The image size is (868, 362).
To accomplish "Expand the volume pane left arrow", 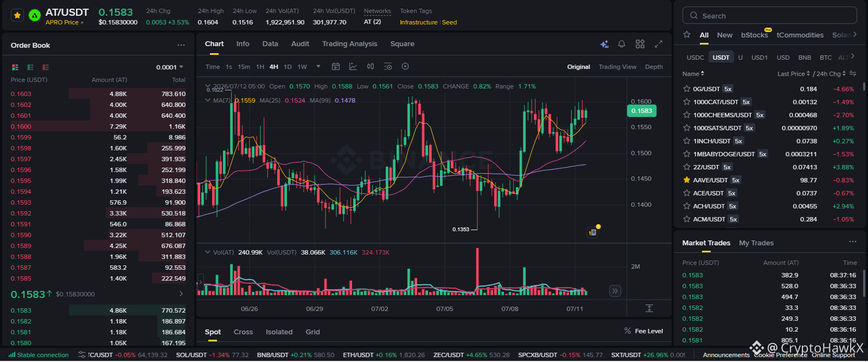I will coord(200,282).
